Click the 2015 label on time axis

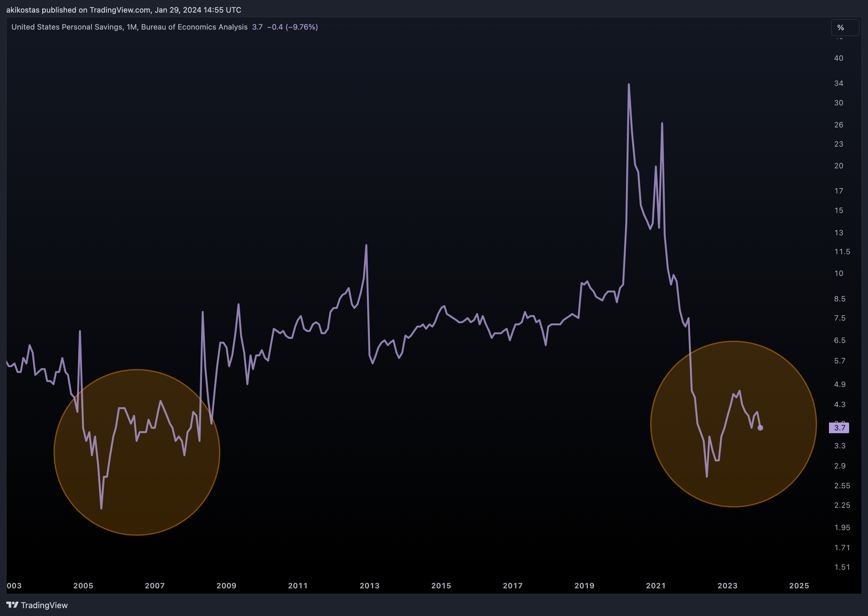[x=441, y=586]
